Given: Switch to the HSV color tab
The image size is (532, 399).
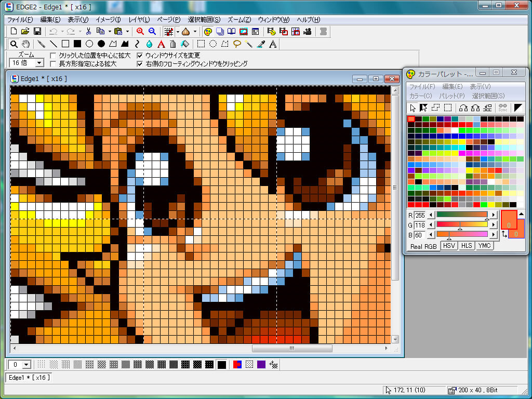Looking at the screenshot, I should (x=449, y=246).
